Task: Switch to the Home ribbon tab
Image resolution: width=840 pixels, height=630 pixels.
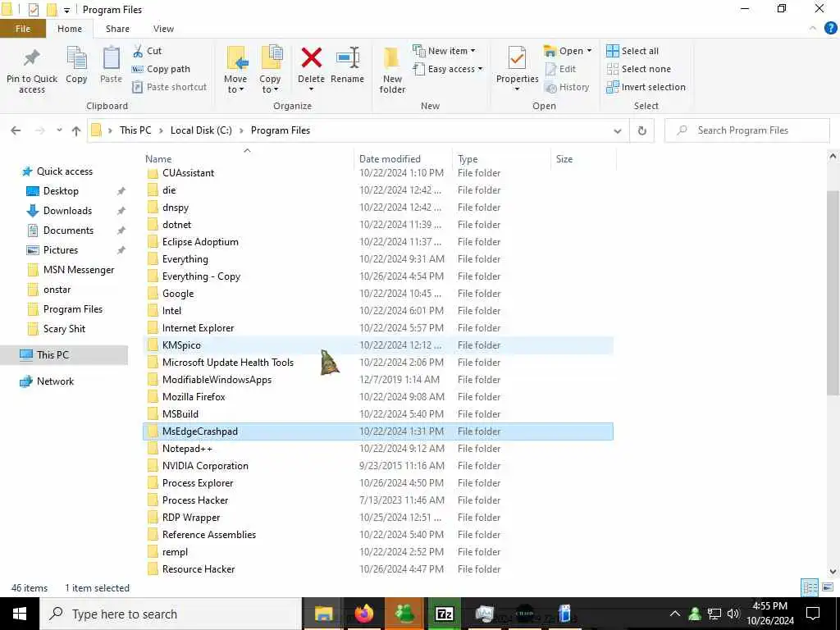Action: point(70,29)
